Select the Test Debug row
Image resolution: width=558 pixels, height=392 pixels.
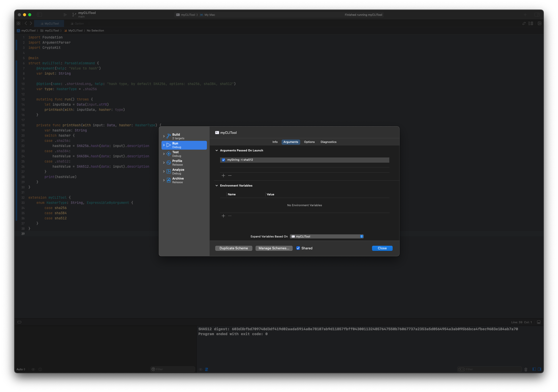click(184, 154)
